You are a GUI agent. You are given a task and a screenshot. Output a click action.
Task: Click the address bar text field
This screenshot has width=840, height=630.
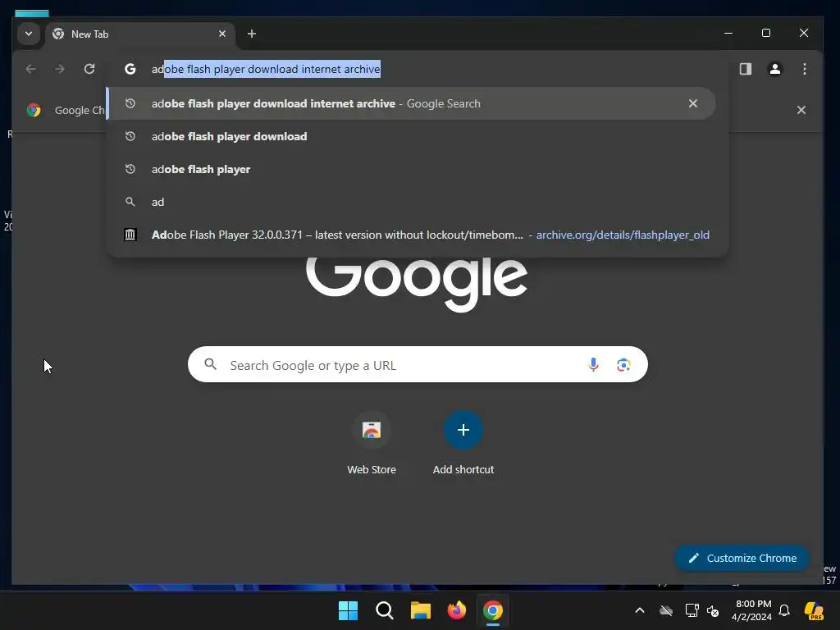(418, 69)
